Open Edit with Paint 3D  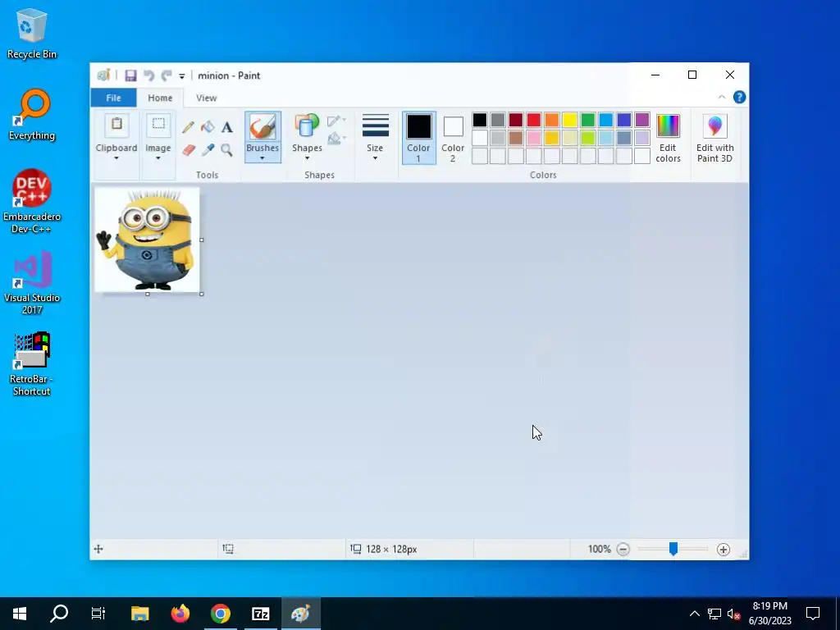[x=715, y=138]
